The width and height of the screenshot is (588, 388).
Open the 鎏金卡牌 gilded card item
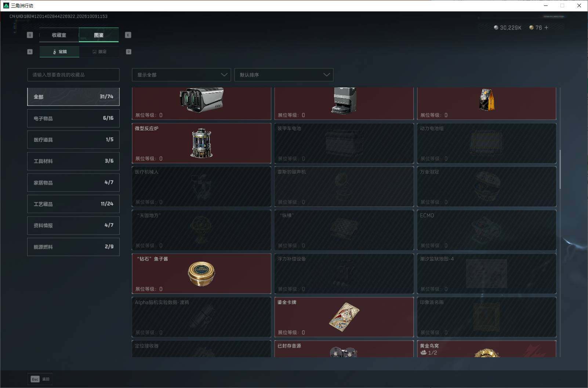344,317
